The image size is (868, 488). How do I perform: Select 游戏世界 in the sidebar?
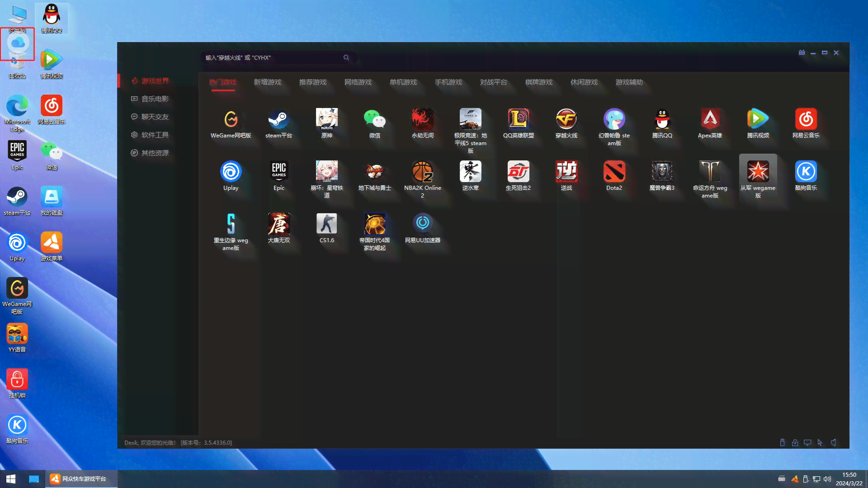pyautogui.click(x=150, y=81)
